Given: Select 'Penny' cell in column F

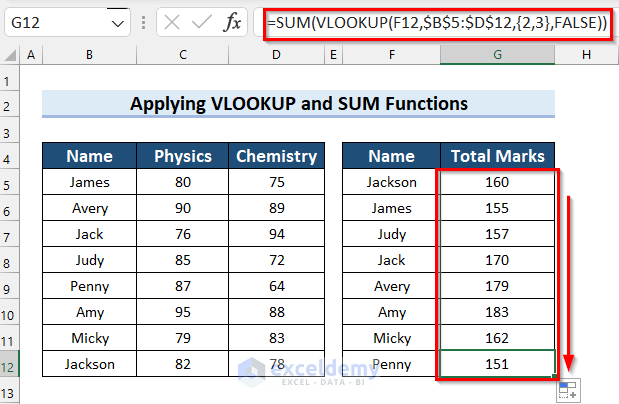Looking at the screenshot, I should pos(392,364).
